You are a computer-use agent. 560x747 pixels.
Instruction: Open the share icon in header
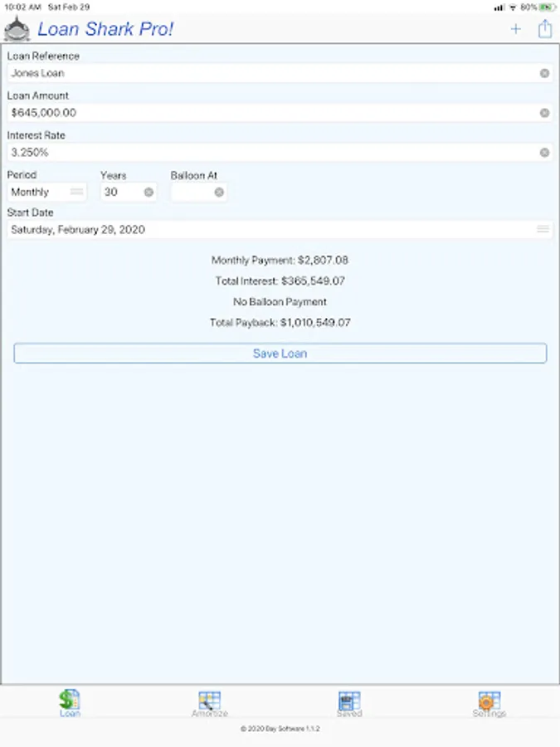pos(545,28)
